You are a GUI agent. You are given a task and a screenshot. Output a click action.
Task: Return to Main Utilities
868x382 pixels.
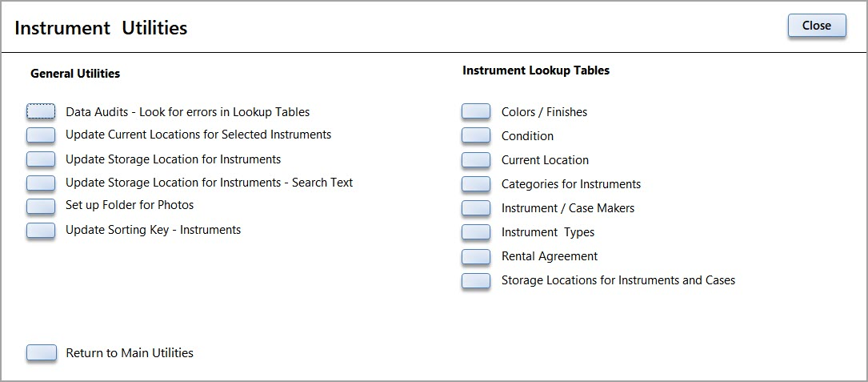pyautogui.click(x=41, y=352)
